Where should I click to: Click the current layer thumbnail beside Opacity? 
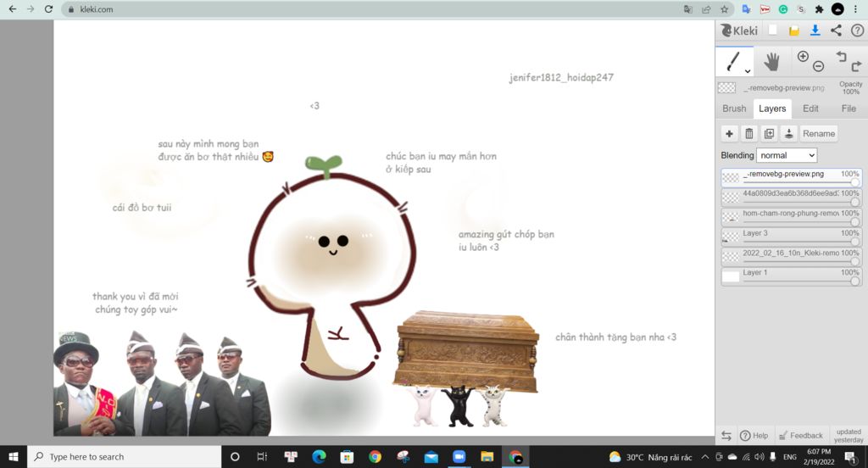(726, 88)
